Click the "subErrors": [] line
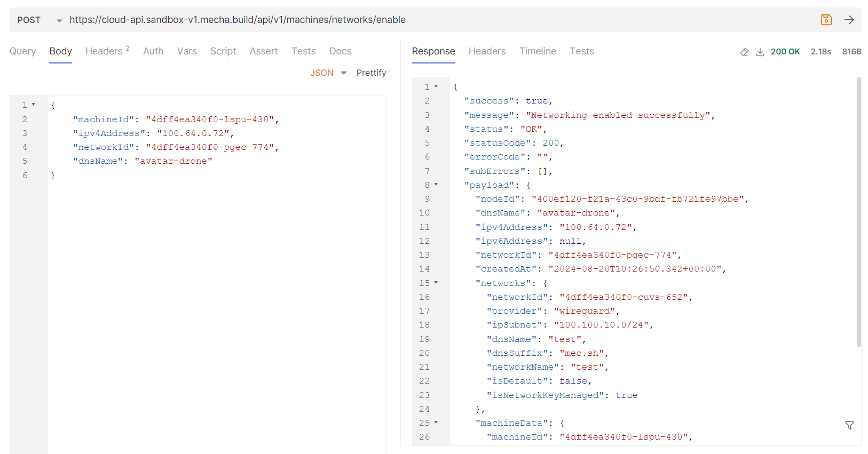This screenshot has height=454, width=868. coord(508,171)
